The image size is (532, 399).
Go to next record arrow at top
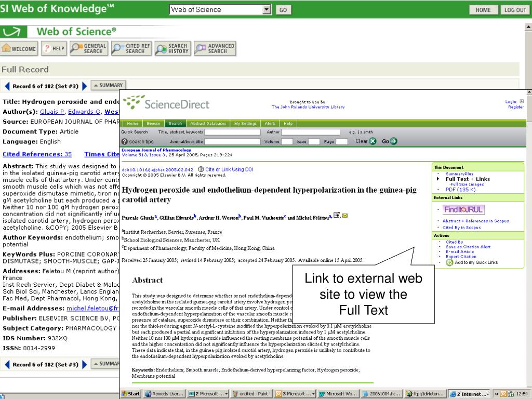[85, 86]
